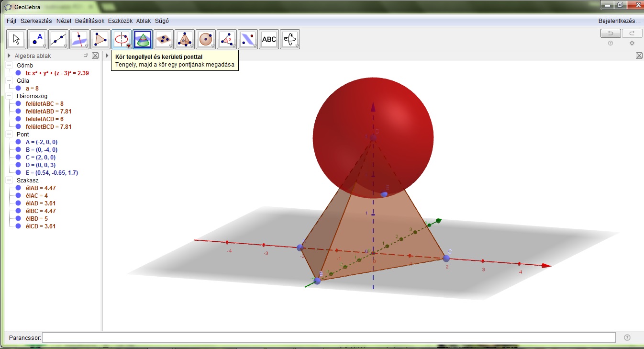Click point E on the sphere surface
644x349 pixels.
tap(383, 194)
